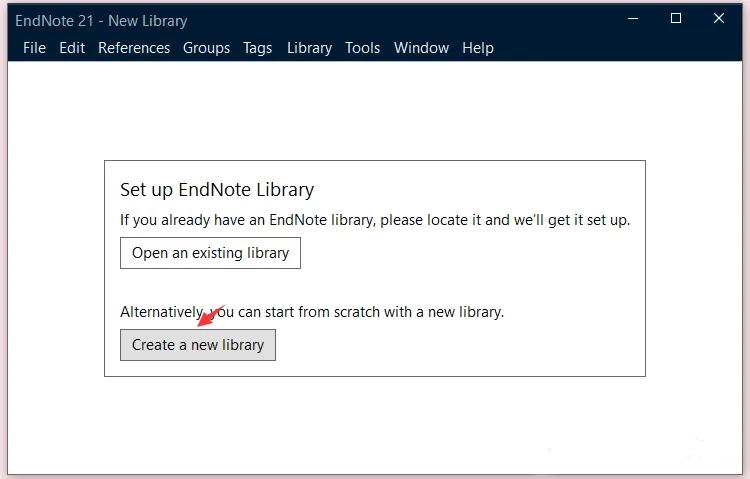Open the Library menu
The image size is (750, 479).
point(309,48)
